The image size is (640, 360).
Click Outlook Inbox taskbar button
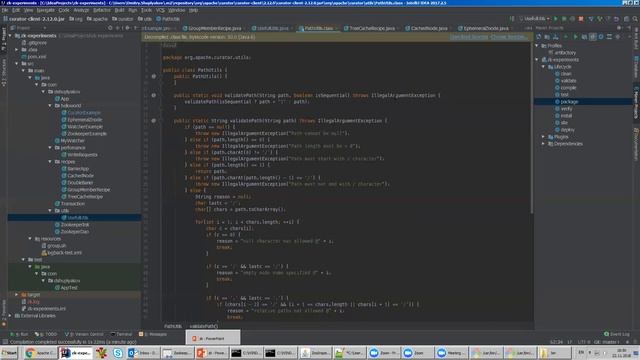(x=143, y=353)
